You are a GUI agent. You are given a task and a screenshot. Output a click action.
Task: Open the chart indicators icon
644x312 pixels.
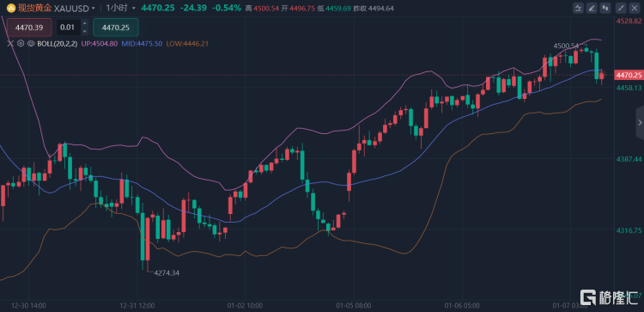[x=579, y=8]
